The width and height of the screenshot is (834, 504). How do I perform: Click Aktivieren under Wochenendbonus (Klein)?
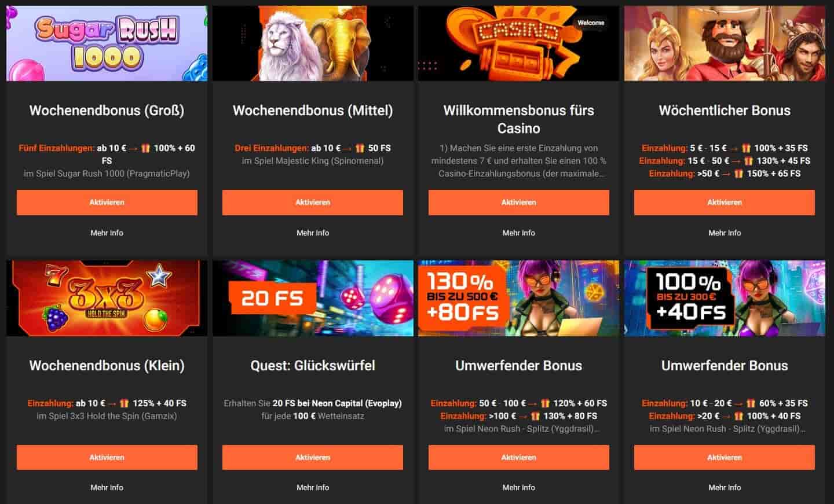(107, 457)
